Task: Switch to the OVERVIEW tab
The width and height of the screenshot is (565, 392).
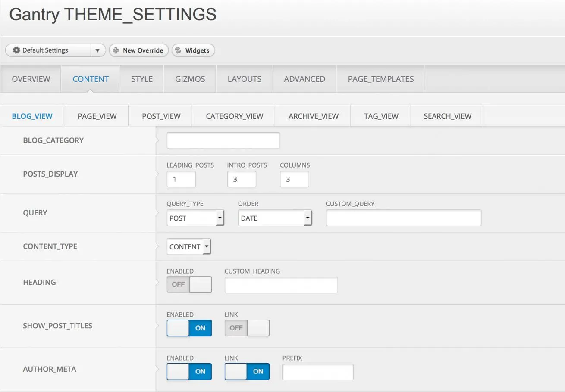Action: pyautogui.click(x=31, y=79)
